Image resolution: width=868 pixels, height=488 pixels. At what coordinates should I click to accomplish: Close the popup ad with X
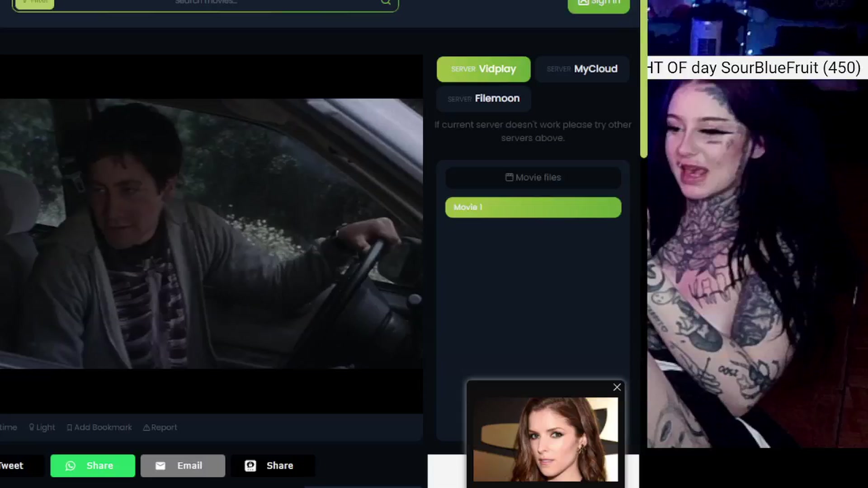617,387
